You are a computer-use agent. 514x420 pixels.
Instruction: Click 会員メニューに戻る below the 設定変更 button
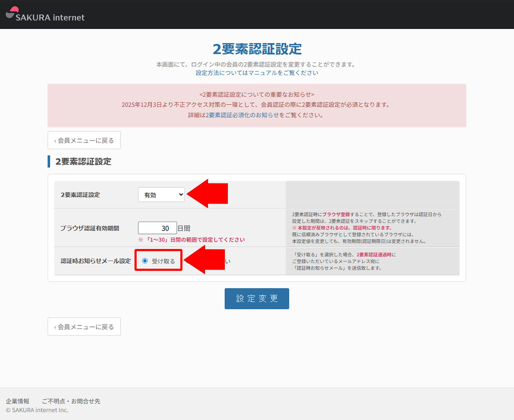tap(84, 327)
